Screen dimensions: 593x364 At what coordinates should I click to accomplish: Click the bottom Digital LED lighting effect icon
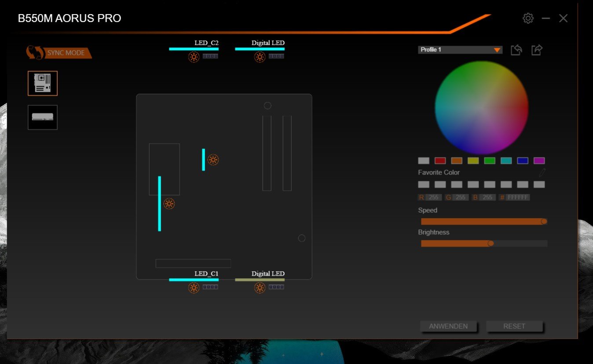(x=260, y=288)
